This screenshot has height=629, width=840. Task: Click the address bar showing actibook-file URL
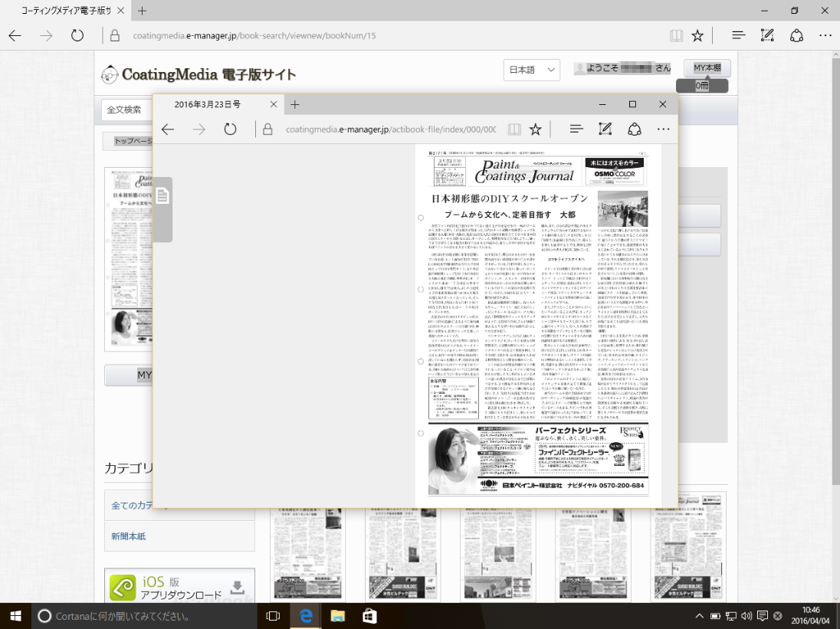390,129
